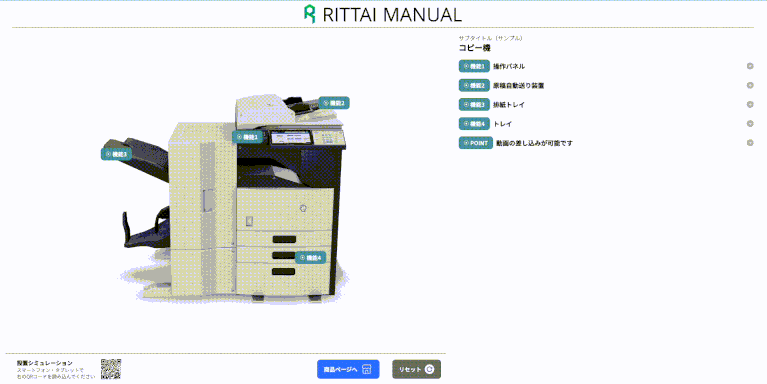767x384 pixels.
Task: Select the 機能2 badge in the list
Action: 474,85
